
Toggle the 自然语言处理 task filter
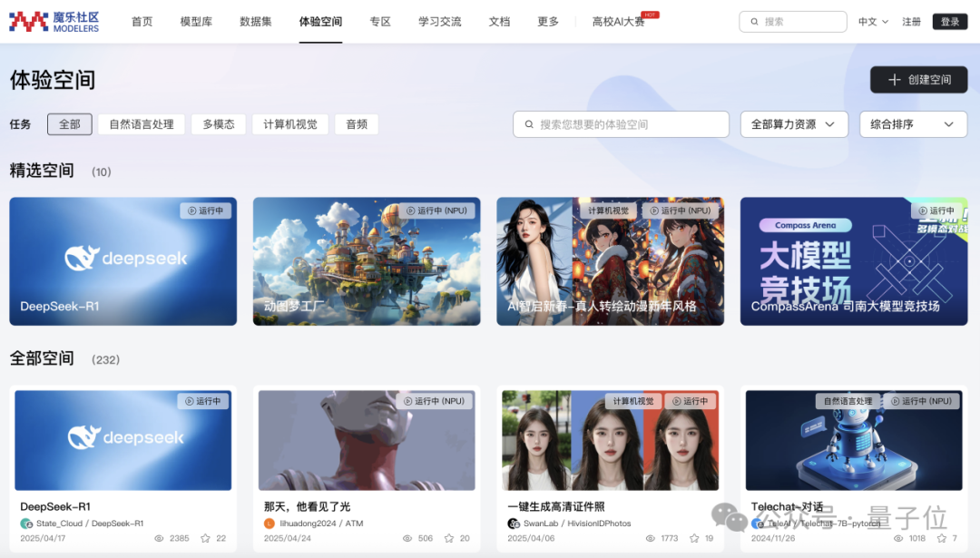(x=141, y=124)
